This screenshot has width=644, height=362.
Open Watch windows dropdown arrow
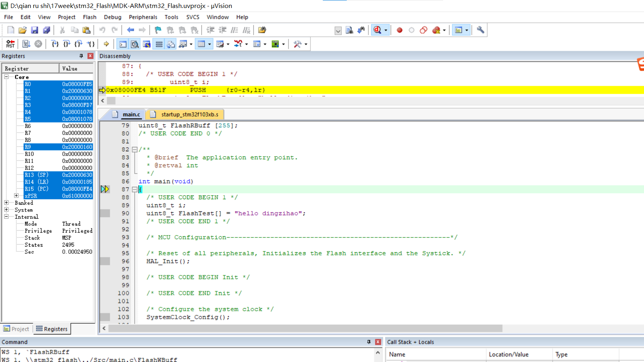[x=191, y=44]
